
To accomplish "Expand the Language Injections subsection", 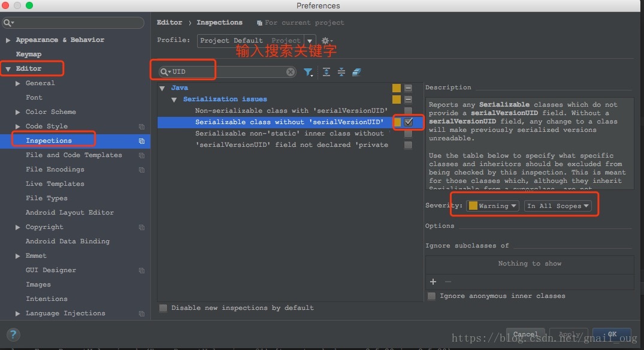I will tap(17, 313).
